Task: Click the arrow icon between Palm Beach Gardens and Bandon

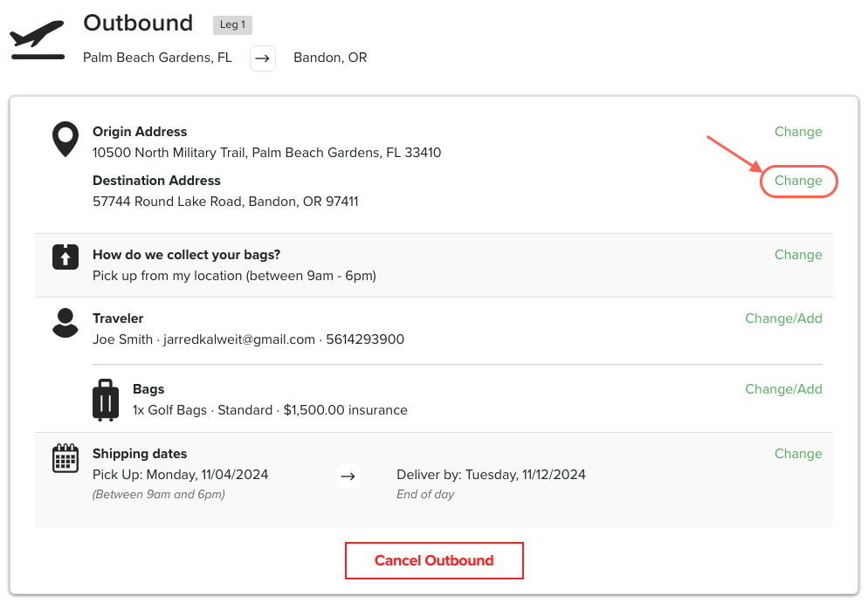Action: click(262, 58)
